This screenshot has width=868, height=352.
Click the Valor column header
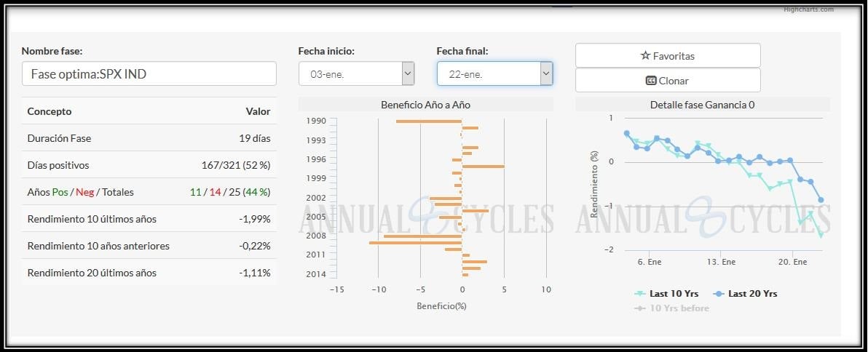258,111
